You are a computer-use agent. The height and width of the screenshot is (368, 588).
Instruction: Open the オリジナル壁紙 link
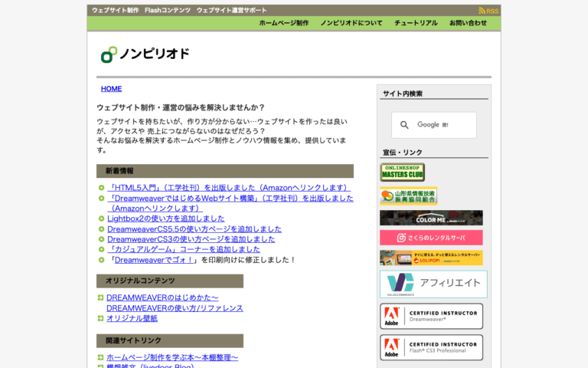[x=132, y=318]
